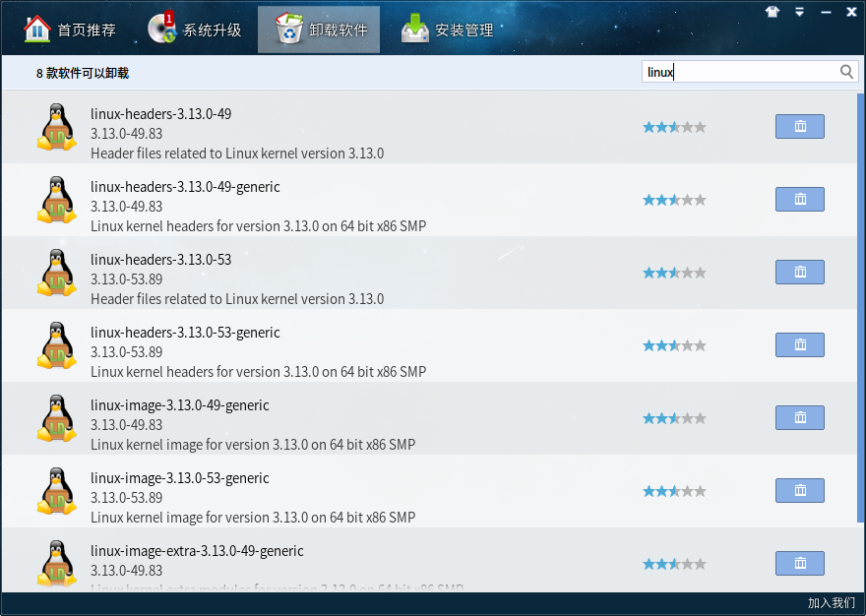Click version 3.13.0-53.89 under linux-image-3.13.0-53-generic
The height and width of the screenshot is (616, 866).
127,498
